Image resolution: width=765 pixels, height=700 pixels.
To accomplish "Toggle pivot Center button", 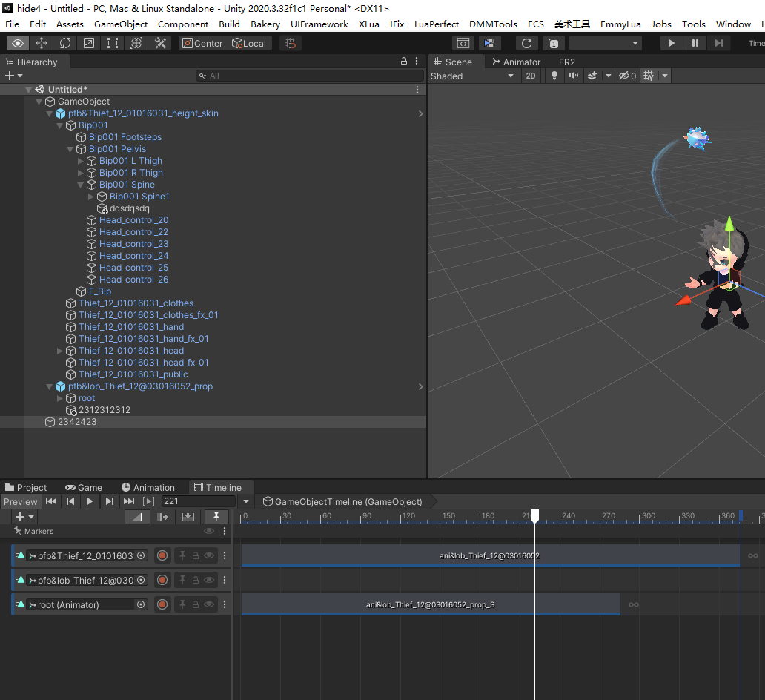I will pyautogui.click(x=202, y=44).
